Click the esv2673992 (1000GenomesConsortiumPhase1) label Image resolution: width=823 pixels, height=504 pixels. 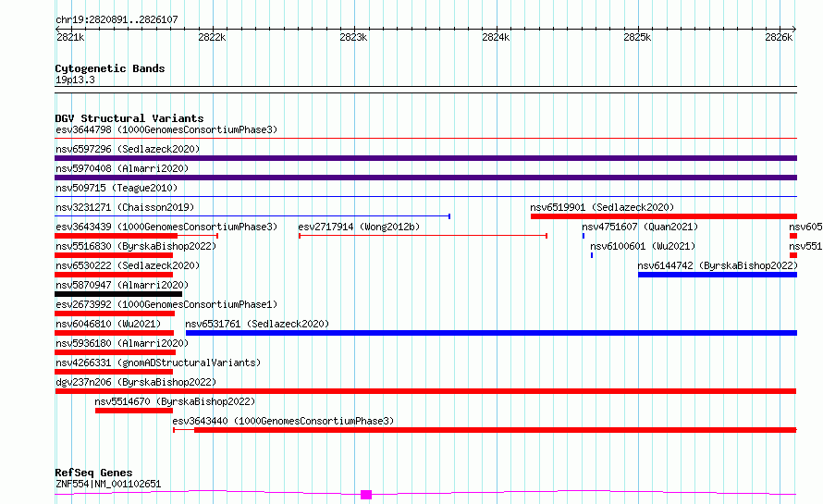pos(166,304)
